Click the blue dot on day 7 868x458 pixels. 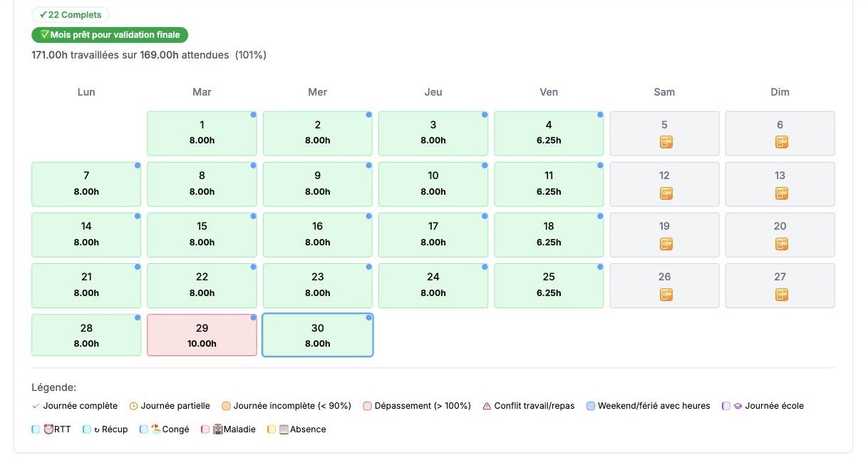point(138,166)
